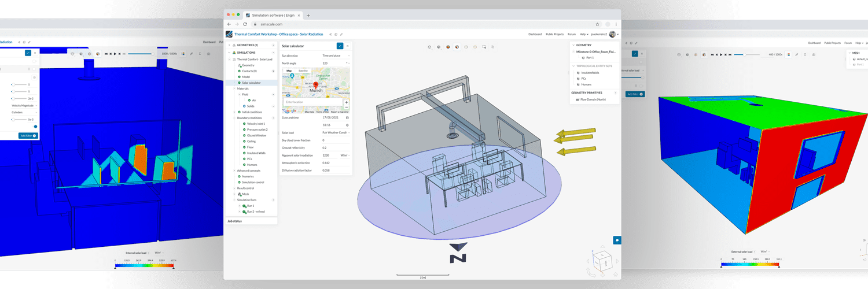Viewport: 868px width, 289px height.
Task: Open the Numerics settings
Action: 248,176
